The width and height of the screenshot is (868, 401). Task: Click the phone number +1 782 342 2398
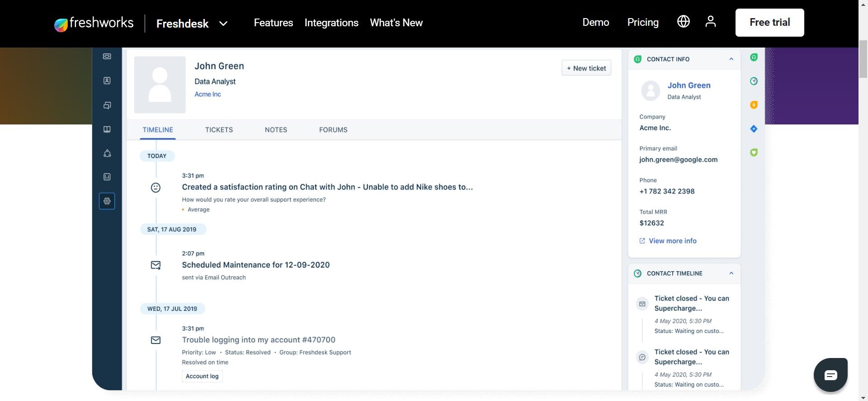(x=667, y=191)
